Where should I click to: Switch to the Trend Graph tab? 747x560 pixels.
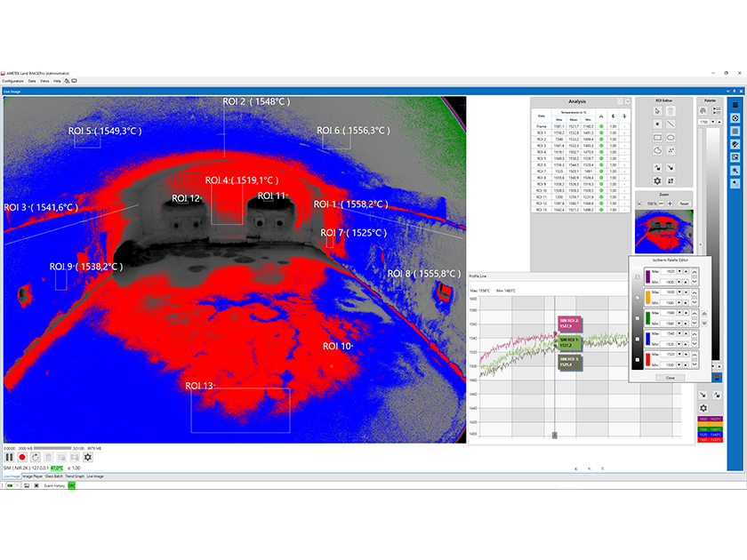point(74,476)
